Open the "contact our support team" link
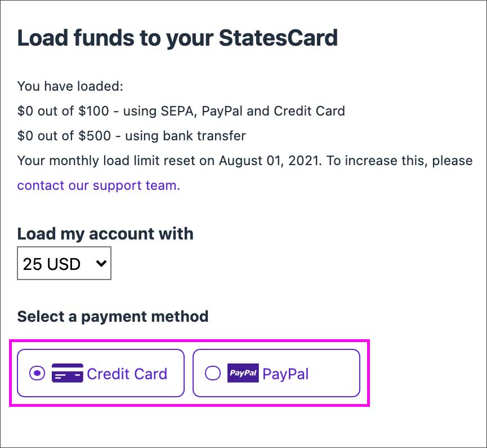Screen dimensions: 487x448 (x=99, y=185)
